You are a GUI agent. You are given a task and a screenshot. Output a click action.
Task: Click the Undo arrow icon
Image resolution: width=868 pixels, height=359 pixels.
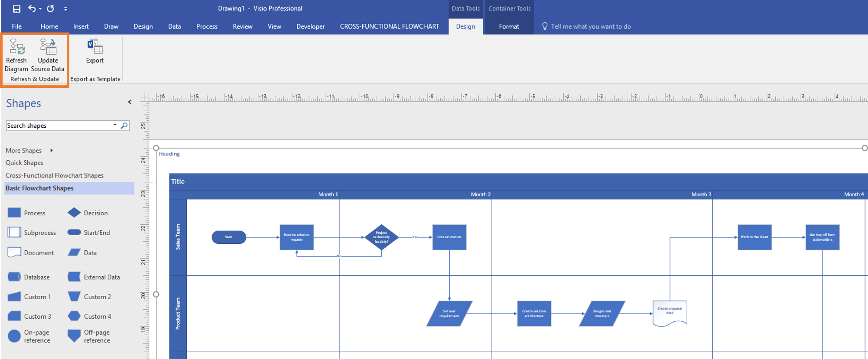32,8
